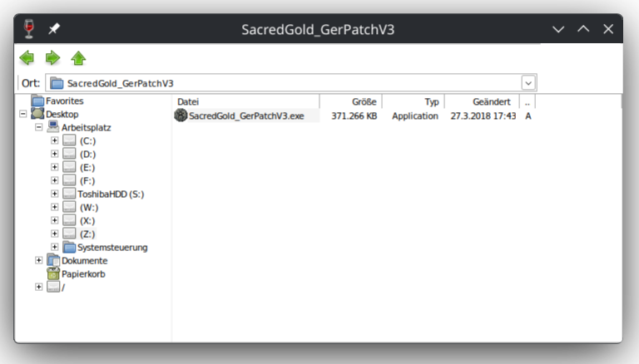Keep window above using the up chevron

pos(583,29)
